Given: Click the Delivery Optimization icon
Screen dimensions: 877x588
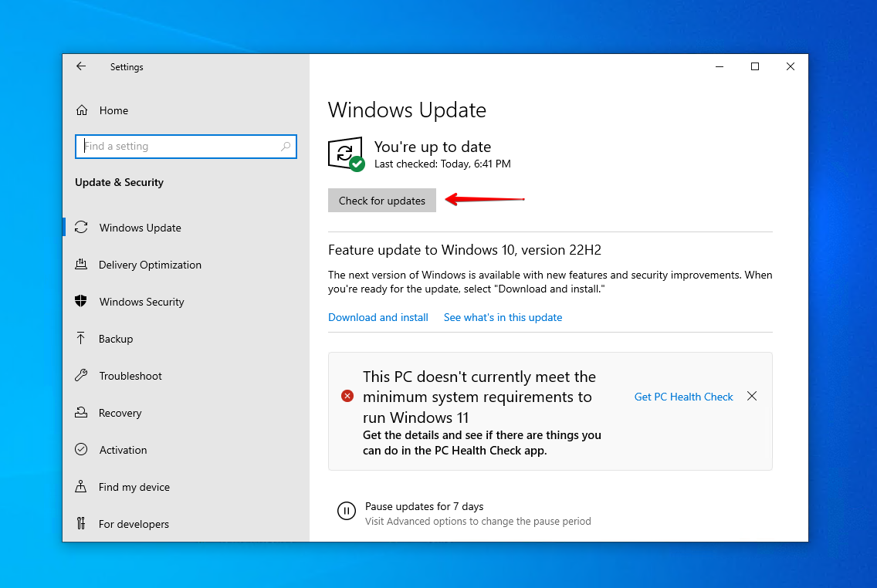Looking at the screenshot, I should point(81,265).
